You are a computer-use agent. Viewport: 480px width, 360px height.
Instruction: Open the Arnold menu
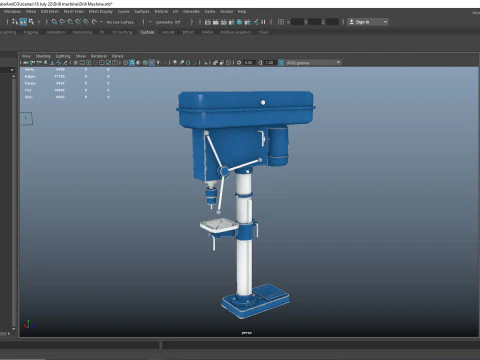coord(226,12)
